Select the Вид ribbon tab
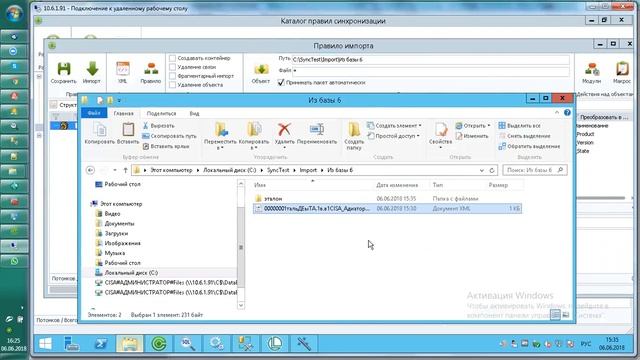This screenshot has height=360, width=640. pyautogui.click(x=194, y=113)
